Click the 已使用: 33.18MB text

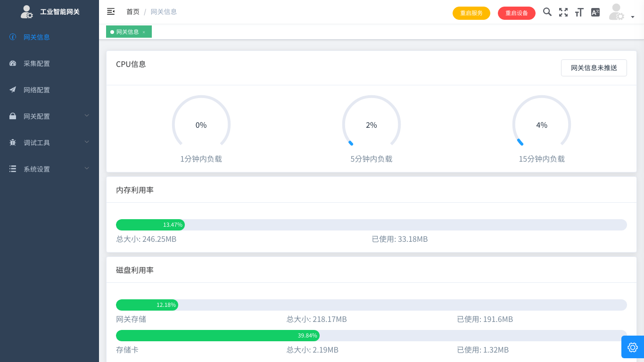[x=400, y=239]
